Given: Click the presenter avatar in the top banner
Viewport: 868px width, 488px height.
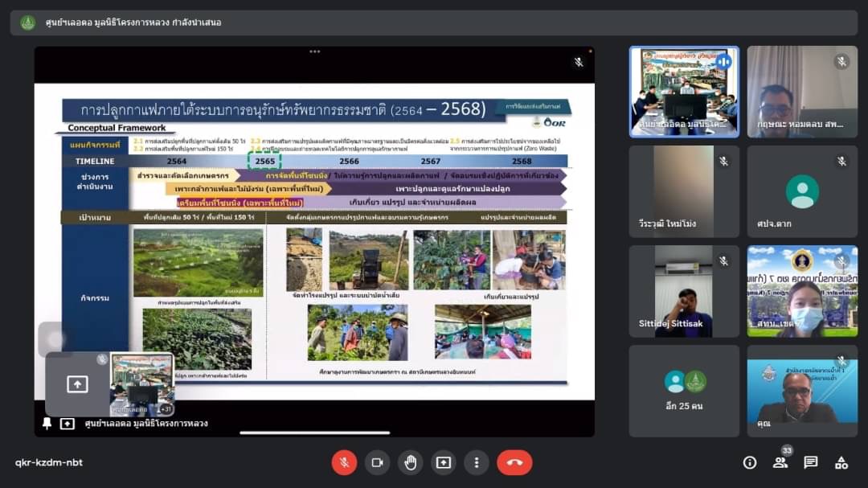Looking at the screenshot, I should coord(27,23).
